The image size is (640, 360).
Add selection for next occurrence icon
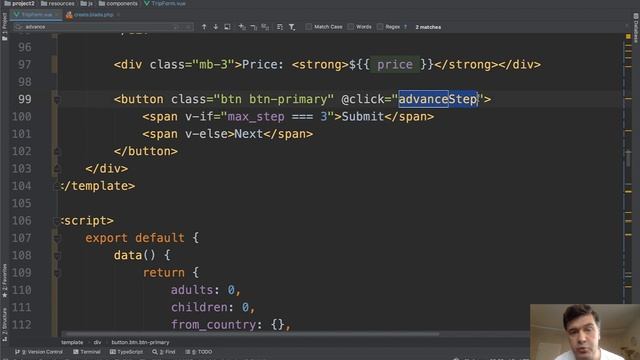point(242,27)
